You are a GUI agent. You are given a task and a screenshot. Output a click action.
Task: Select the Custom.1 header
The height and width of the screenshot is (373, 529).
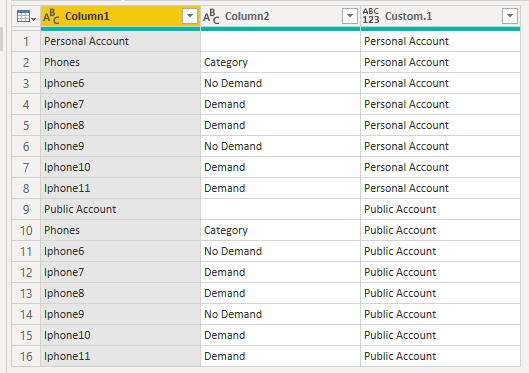440,16
